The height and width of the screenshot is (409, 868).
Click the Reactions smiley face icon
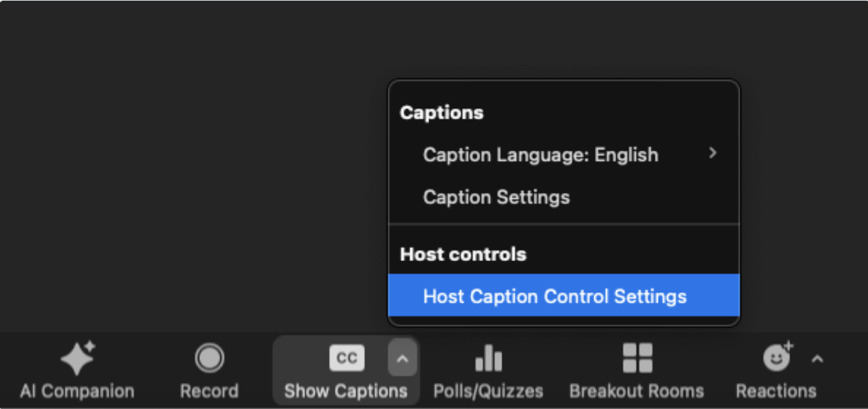coord(777,357)
